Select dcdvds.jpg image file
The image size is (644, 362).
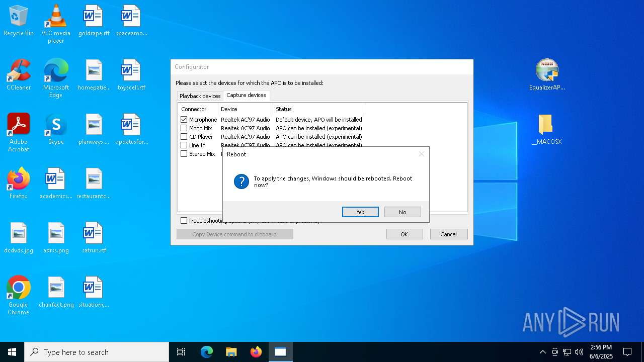click(19, 238)
